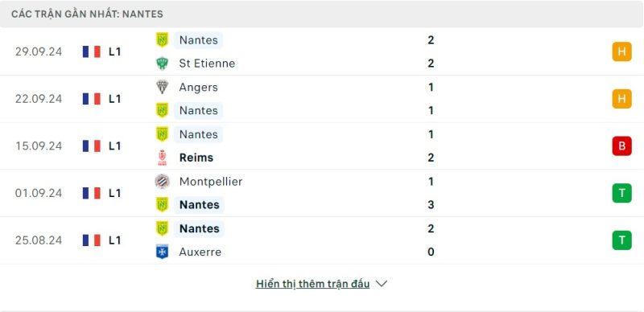The height and width of the screenshot is (312, 644).
Task: Click French flag icon for 22.09.24 match
Action: click(x=92, y=99)
